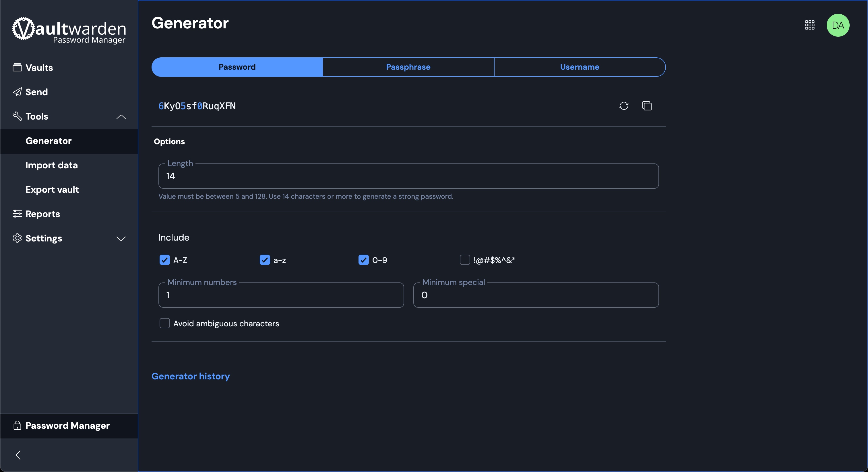The height and width of the screenshot is (472, 868).
Task: Click the Vaultwarden logo
Action: pos(69,30)
